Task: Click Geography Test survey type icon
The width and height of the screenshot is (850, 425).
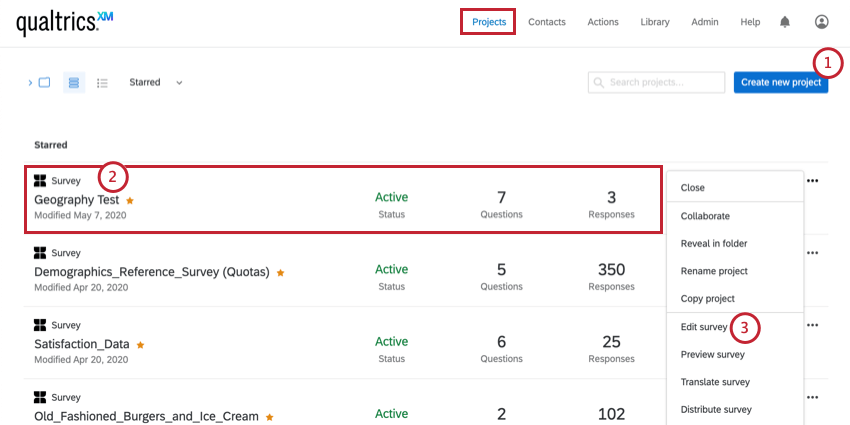Action: click(40, 181)
